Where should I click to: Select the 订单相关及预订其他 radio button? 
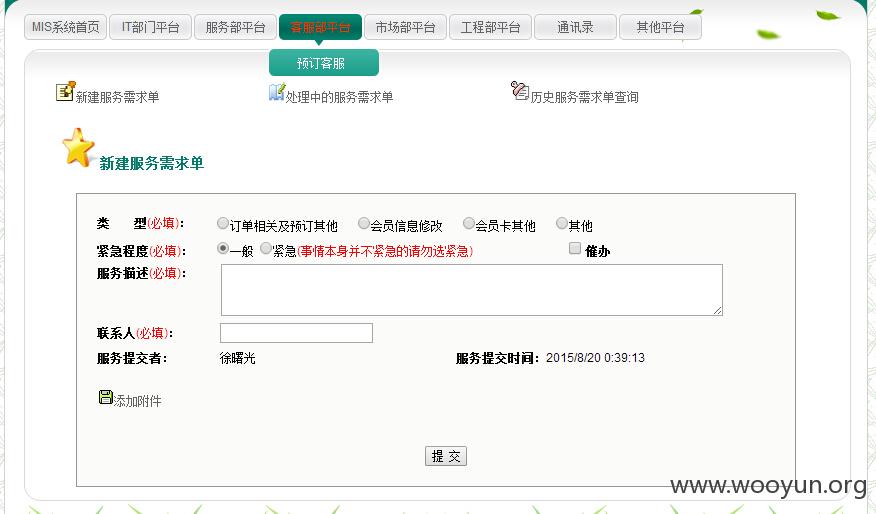(x=223, y=223)
